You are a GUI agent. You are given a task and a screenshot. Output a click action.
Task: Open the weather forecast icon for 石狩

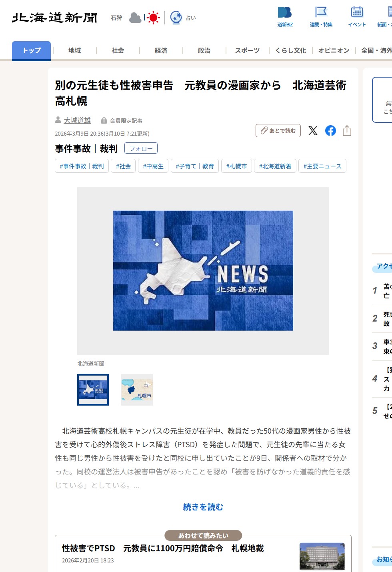click(x=144, y=18)
